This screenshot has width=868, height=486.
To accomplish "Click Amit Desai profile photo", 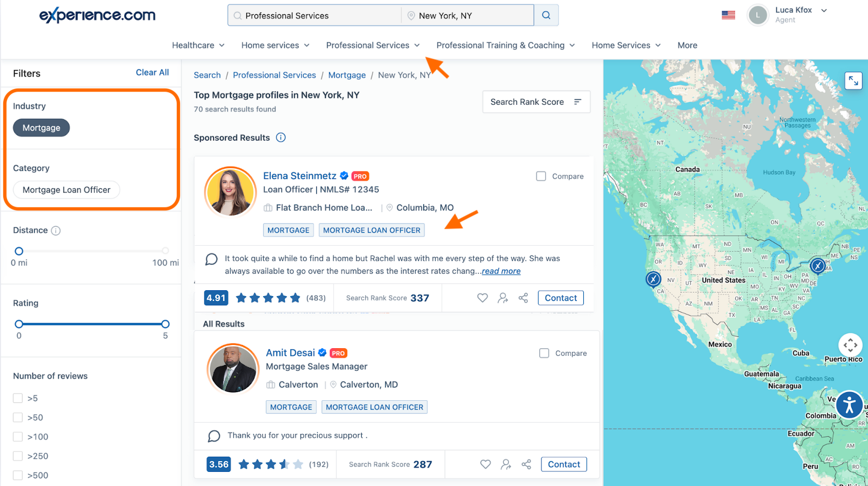I will [x=233, y=369].
